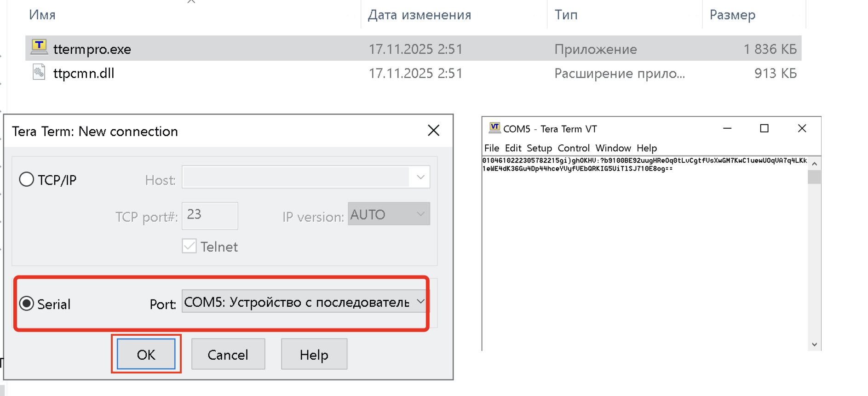Select the ttermpro.exe file name
This screenshot has height=396, width=868.
pyautogui.click(x=92, y=49)
